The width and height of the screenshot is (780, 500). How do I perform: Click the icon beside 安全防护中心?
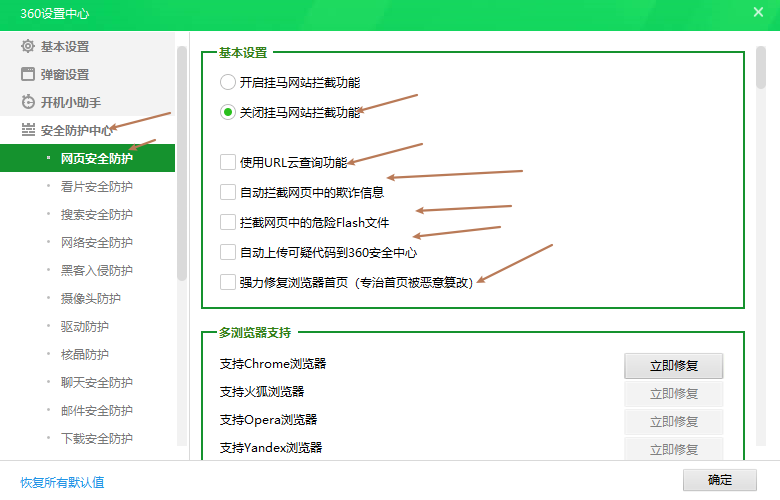point(28,130)
